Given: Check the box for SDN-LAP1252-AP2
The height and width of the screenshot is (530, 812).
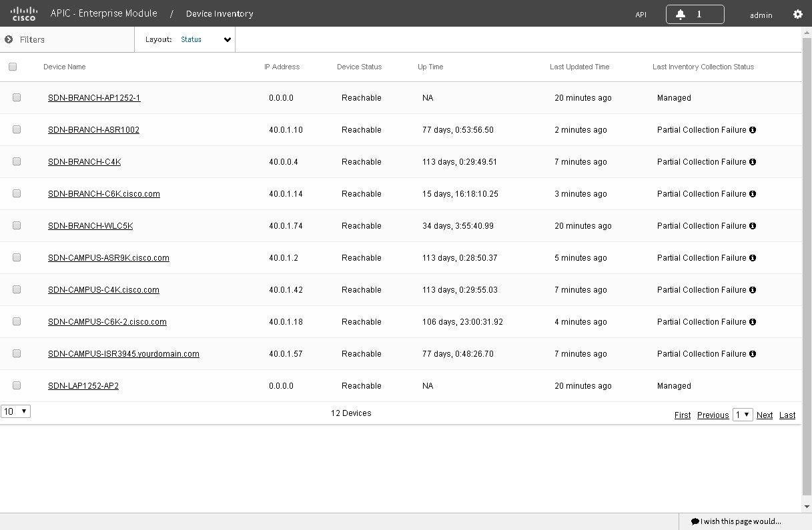Looking at the screenshot, I should pos(17,385).
